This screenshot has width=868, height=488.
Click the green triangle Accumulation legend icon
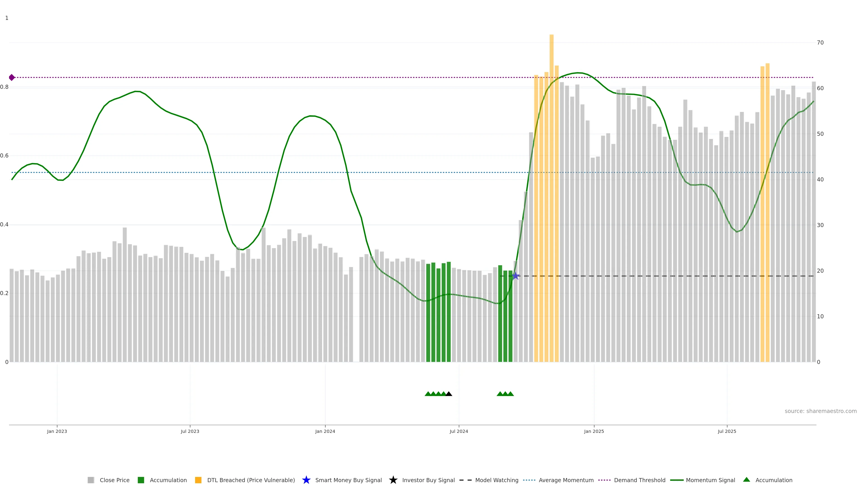tap(746, 480)
